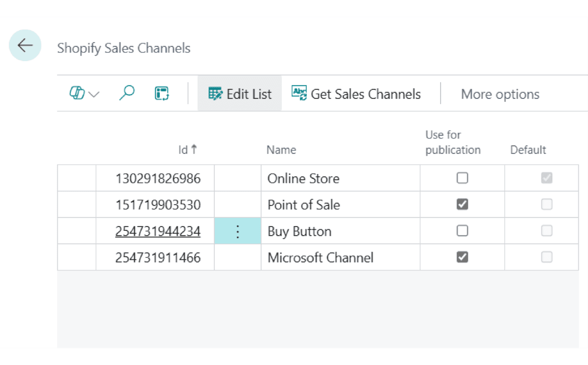Select the Id cell 151719903530

coord(157,205)
